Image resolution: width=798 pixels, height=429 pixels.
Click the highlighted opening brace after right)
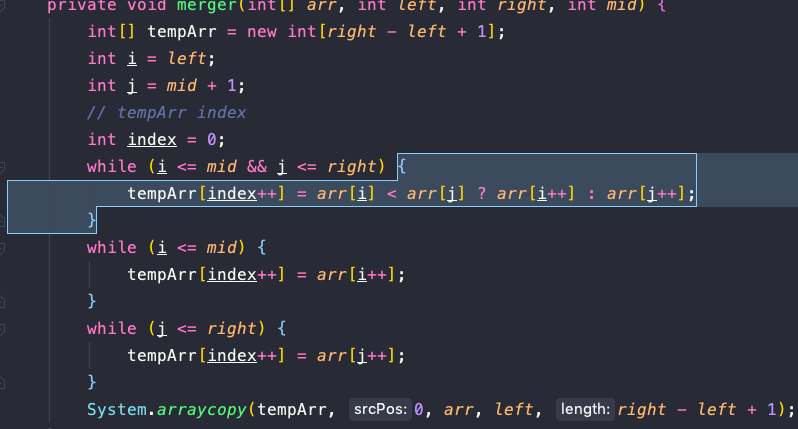[x=402, y=166]
